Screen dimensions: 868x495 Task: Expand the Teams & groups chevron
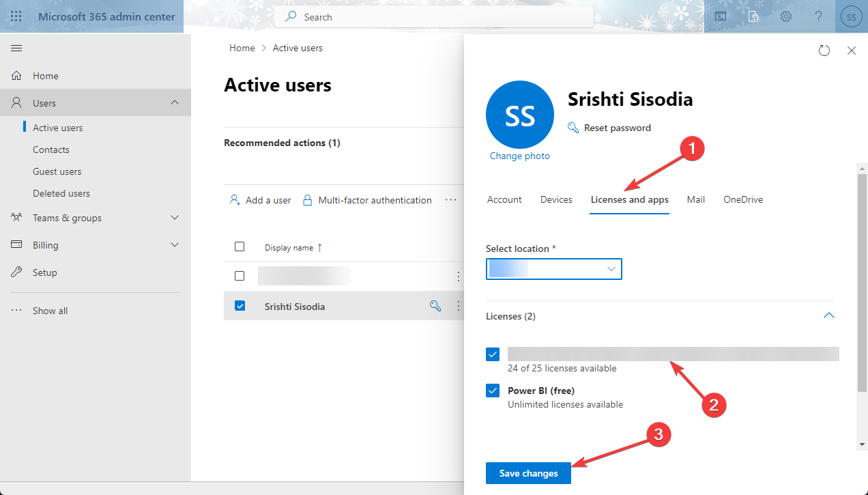click(175, 218)
